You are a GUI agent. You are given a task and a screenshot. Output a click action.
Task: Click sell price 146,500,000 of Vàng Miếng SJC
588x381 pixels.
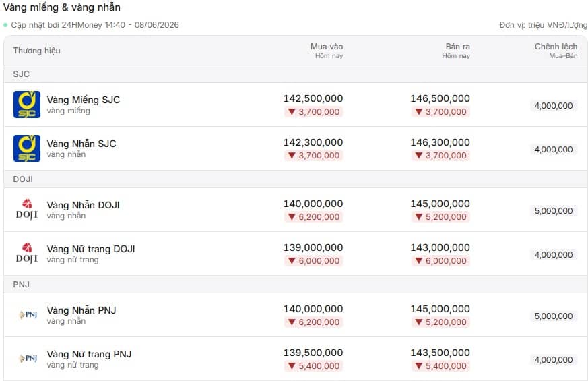[x=440, y=98]
